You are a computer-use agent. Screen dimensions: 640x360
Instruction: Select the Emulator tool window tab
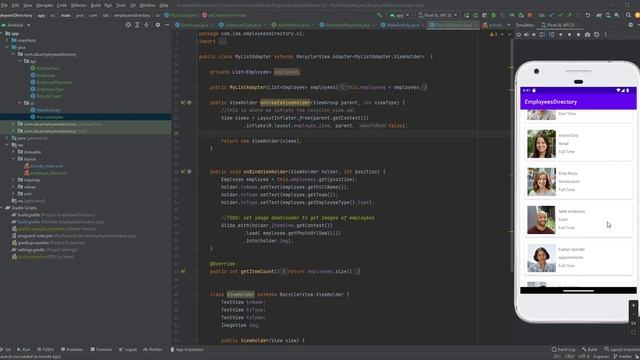[524, 25]
